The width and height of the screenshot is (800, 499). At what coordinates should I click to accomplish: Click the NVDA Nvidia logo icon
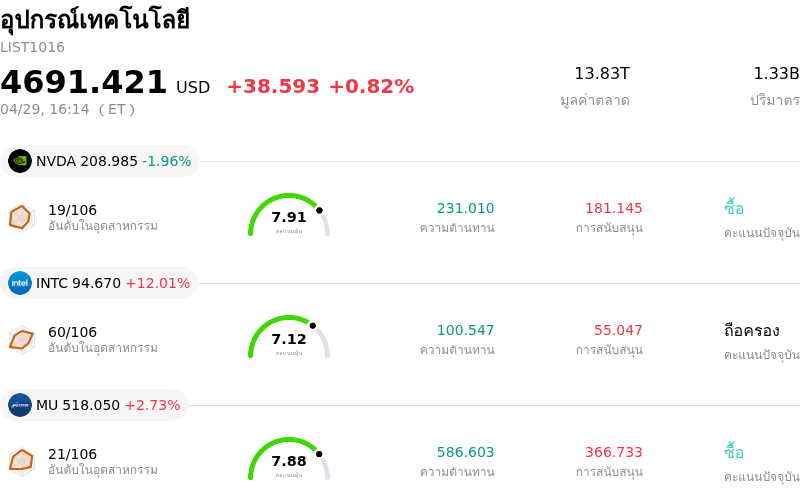pyautogui.click(x=20, y=161)
